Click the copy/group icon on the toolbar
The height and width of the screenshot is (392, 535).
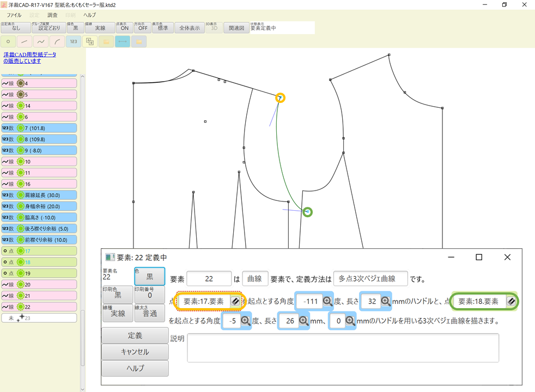click(x=90, y=41)
